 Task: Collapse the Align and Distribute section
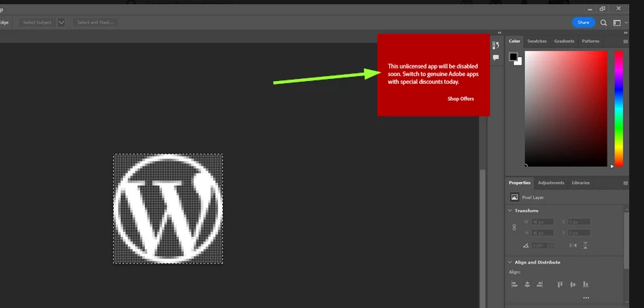[510, 262]
